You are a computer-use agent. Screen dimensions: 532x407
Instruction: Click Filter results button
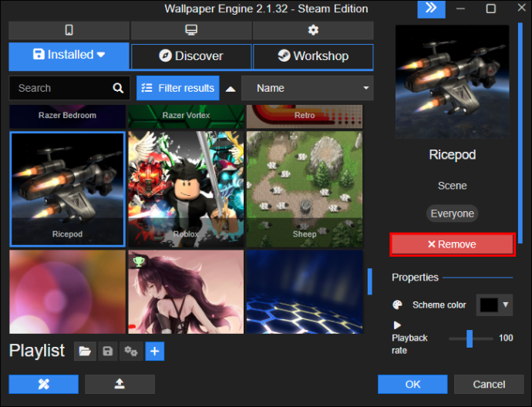coord(178,88)
